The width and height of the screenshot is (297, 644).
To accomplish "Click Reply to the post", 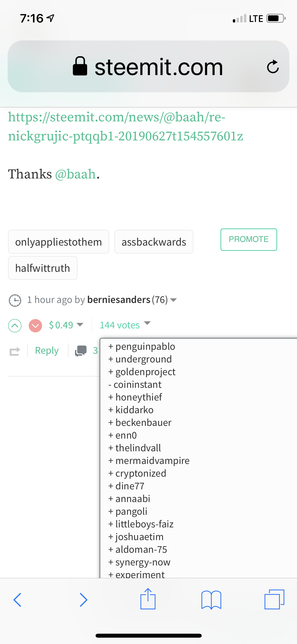I will 46,350.
